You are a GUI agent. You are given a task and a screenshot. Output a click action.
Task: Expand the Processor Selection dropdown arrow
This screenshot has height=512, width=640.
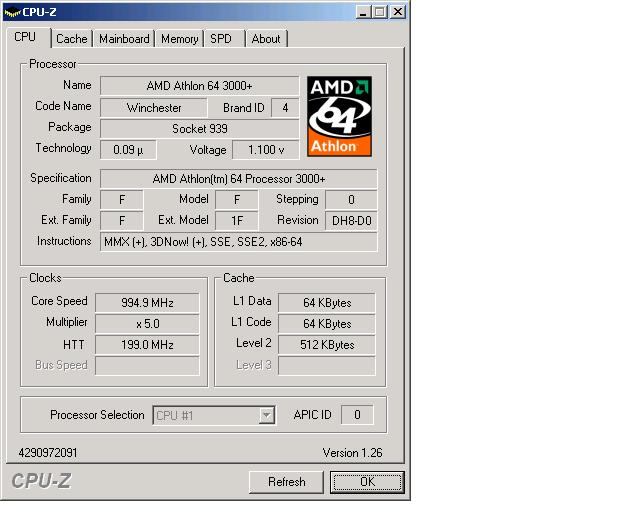click(x=267, y=415)
